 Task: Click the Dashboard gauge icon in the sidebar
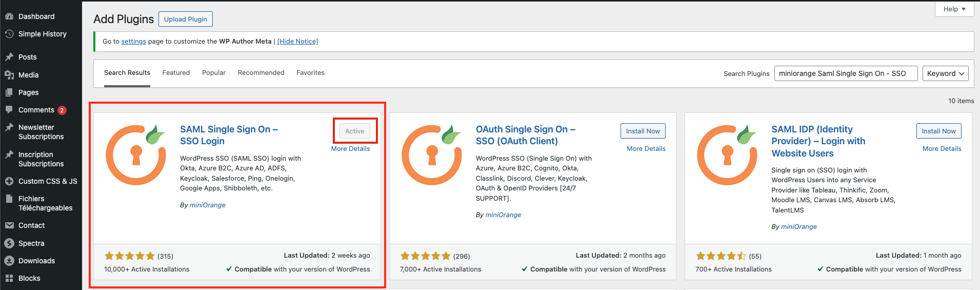pos(9,16)
